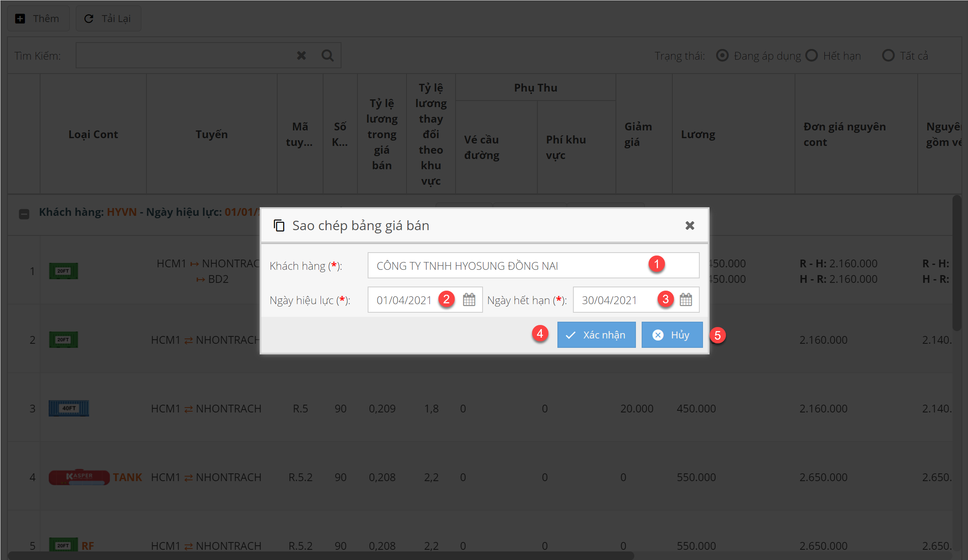Click the red Kasper TANK container icon

(x=79, y=477)
